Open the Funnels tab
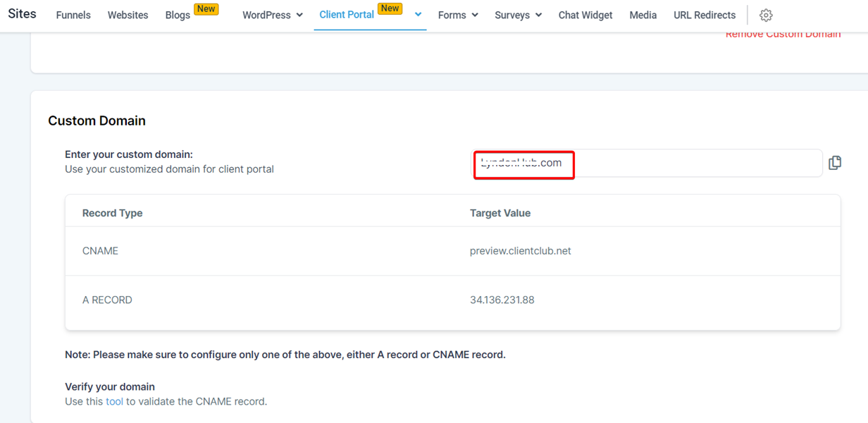 click(73, 15)
